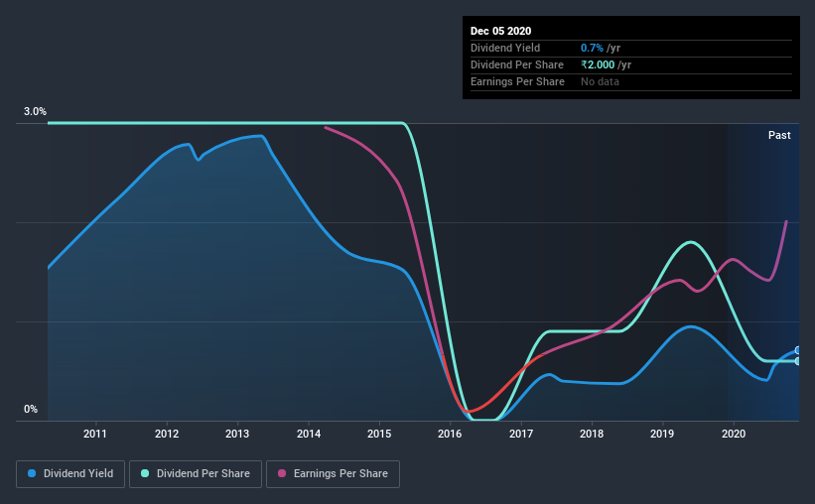Click the Dec 05 2020 tooltip date
This screenshot has width=815, height=504.
tap(500, 31)
